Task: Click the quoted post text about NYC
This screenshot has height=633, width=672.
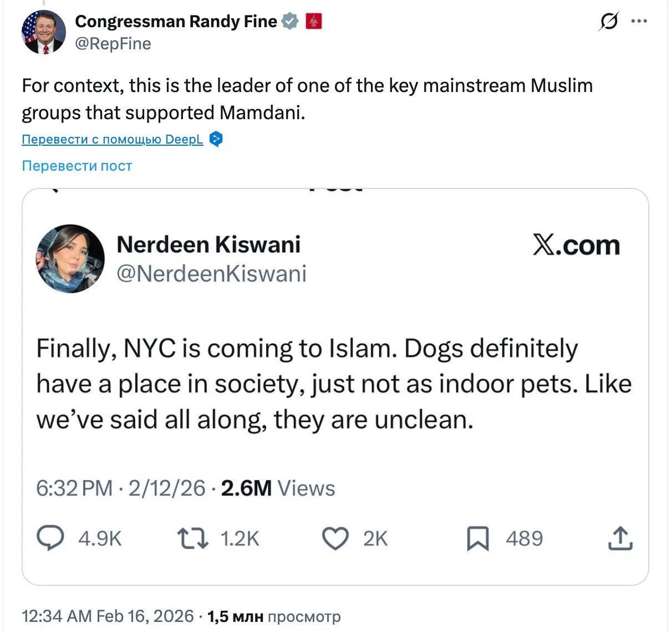Action: click(x=334, y=384)
